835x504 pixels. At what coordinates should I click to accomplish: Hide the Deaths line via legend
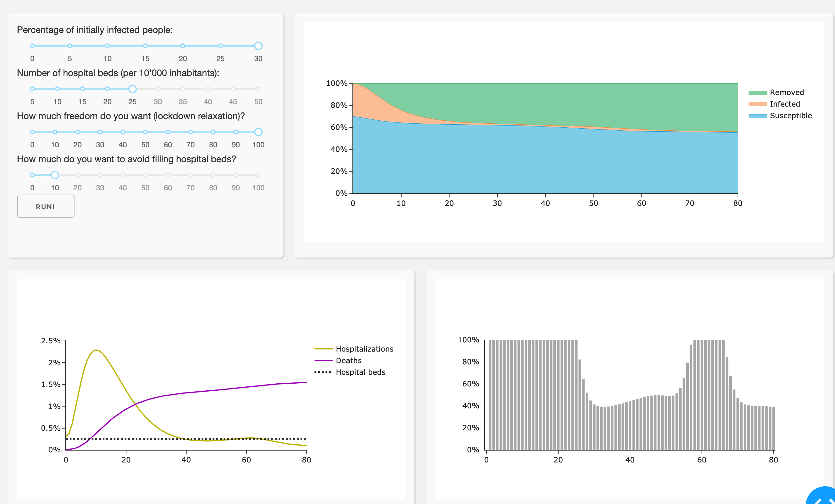tap(348, 360)
